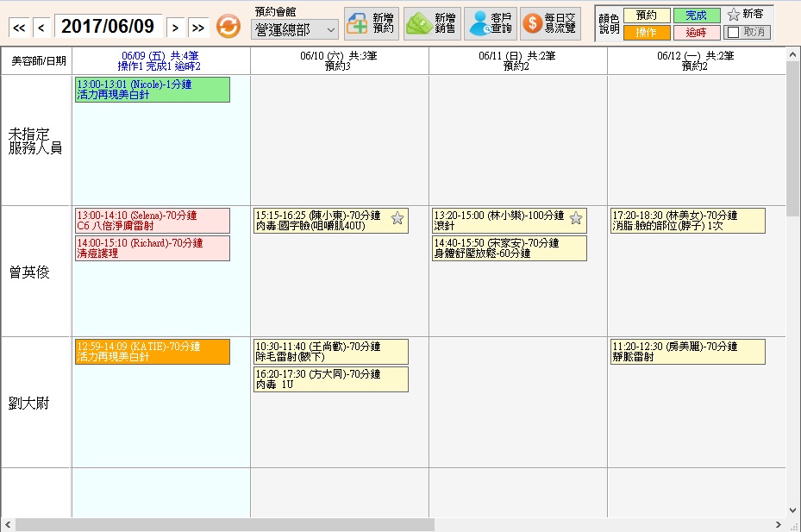Jump forward using the >> button

(x=198, y=28)
